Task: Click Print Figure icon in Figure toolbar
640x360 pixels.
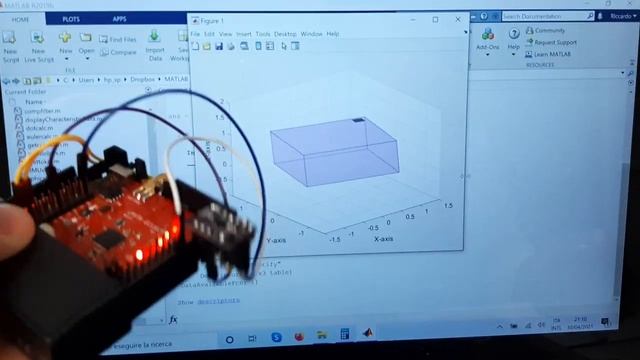Action: click(x=231, y=46)
